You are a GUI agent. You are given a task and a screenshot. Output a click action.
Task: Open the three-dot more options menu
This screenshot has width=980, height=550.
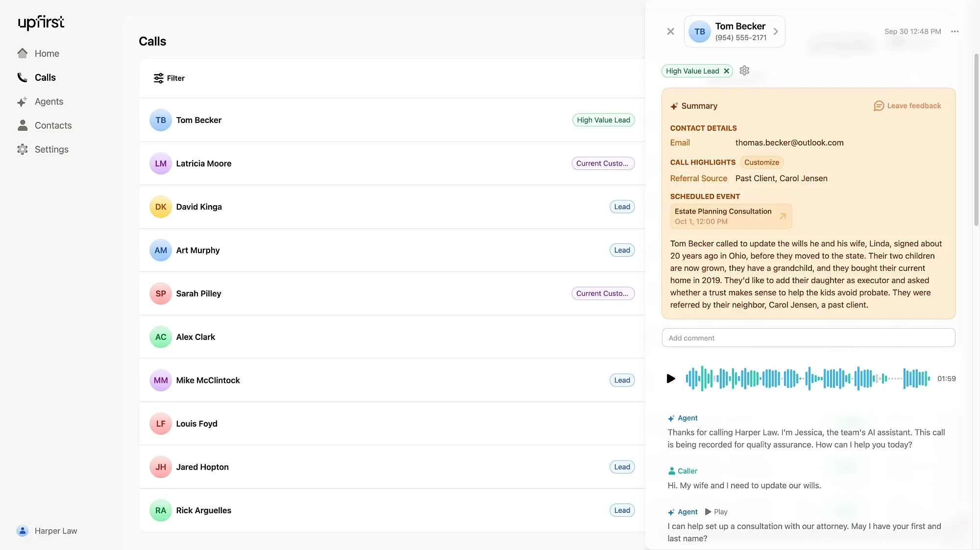[955, 31]
